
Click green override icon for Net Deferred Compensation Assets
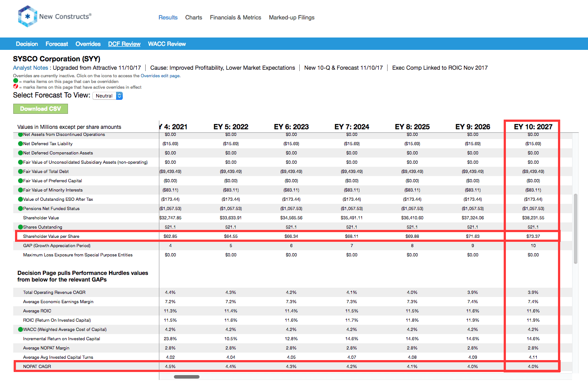pos(20,153)
